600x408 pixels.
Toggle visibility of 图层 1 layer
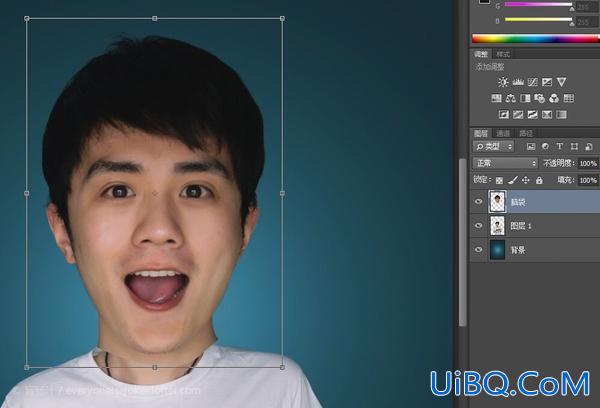(x=478, y=225)
